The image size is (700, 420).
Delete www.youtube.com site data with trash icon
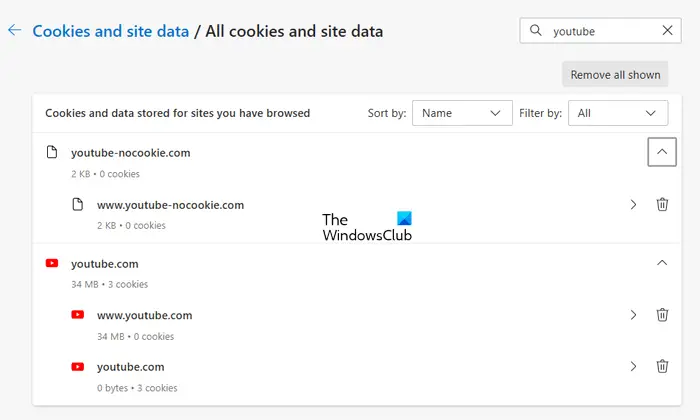click(662, 315)
